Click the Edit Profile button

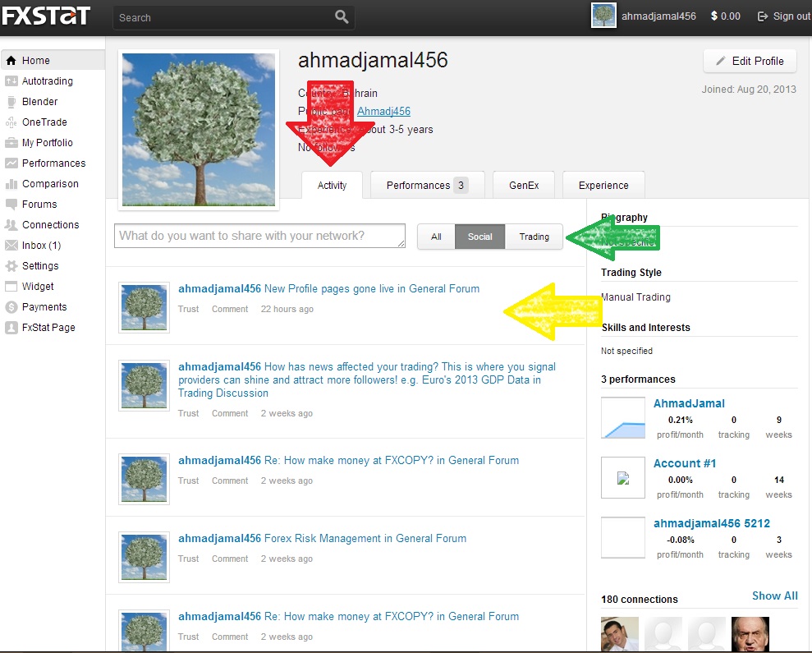point(749,61)
